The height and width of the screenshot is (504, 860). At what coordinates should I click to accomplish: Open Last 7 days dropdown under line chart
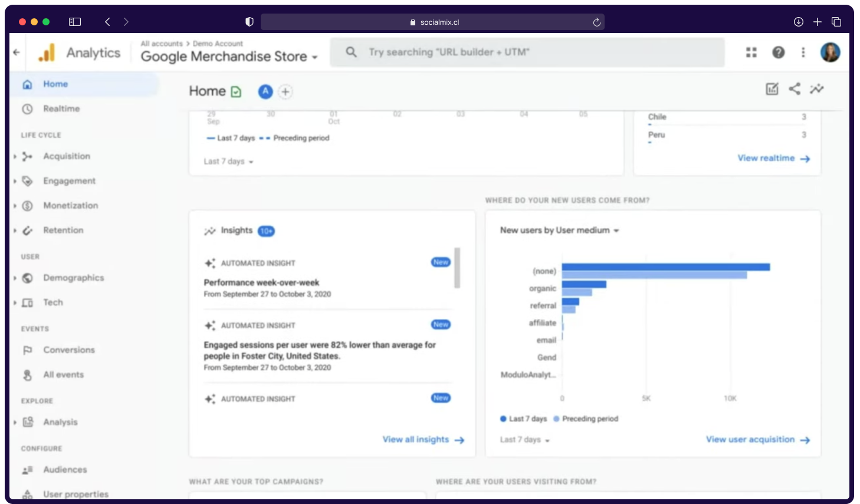tap(228, 162)
